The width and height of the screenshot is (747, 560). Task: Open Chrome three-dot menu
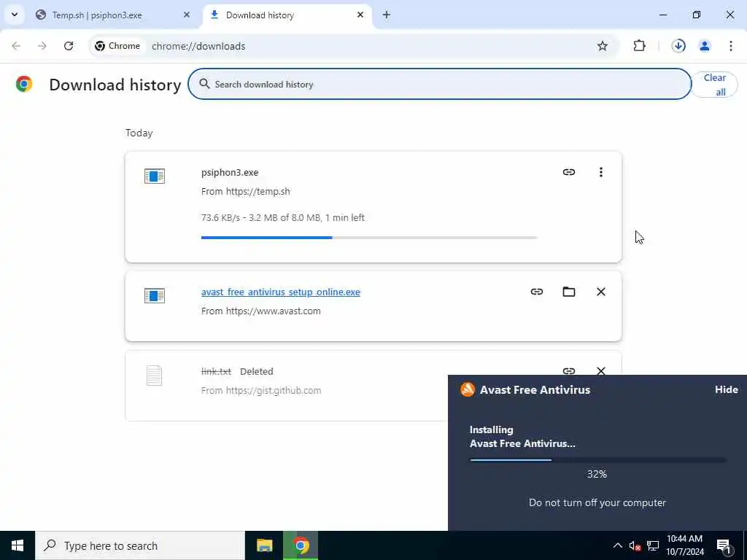pyautogui.click(x=731, y=46)
